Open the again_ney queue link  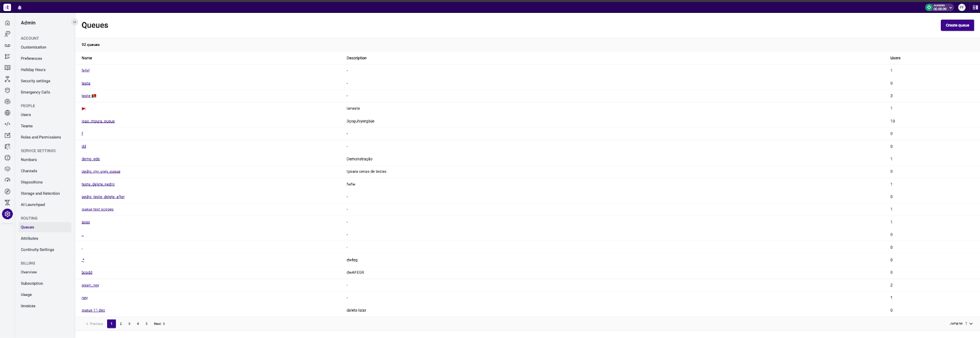tap(90, 285)
